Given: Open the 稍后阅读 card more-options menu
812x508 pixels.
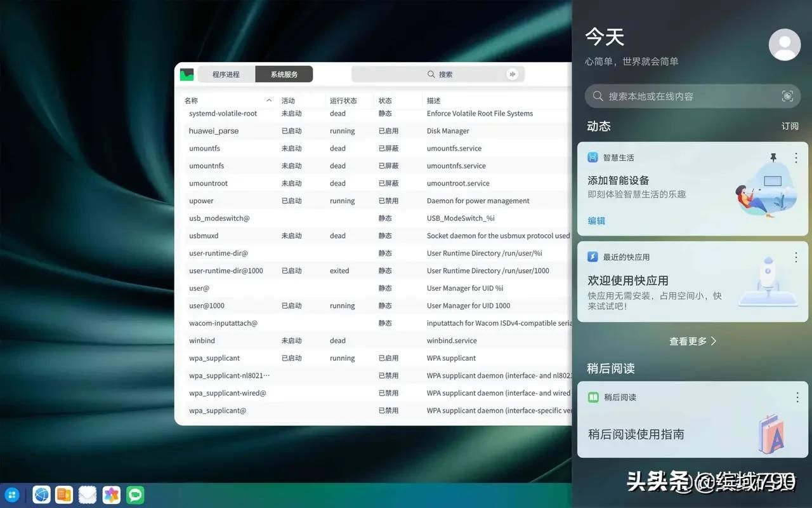Looking at the screenshot, I should tap(797, 398).
